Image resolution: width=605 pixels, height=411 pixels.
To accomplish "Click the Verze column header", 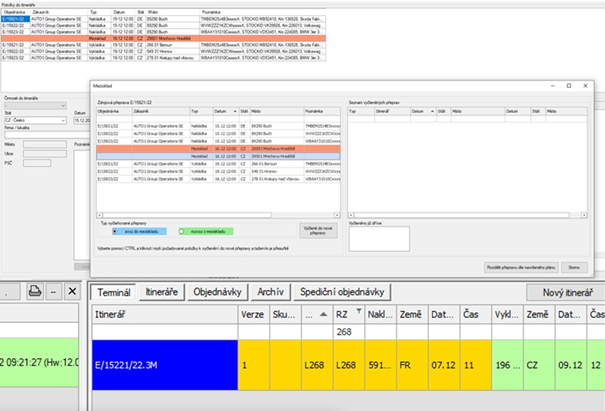I will pos(253,315).
